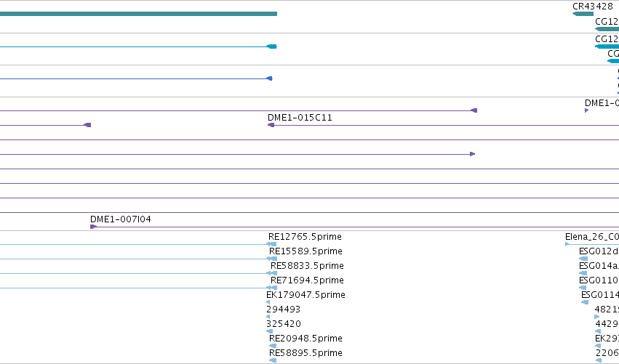Click the DME1-007I04 feature arrowhead
619x364 pixels.
(x=94, y=227)
